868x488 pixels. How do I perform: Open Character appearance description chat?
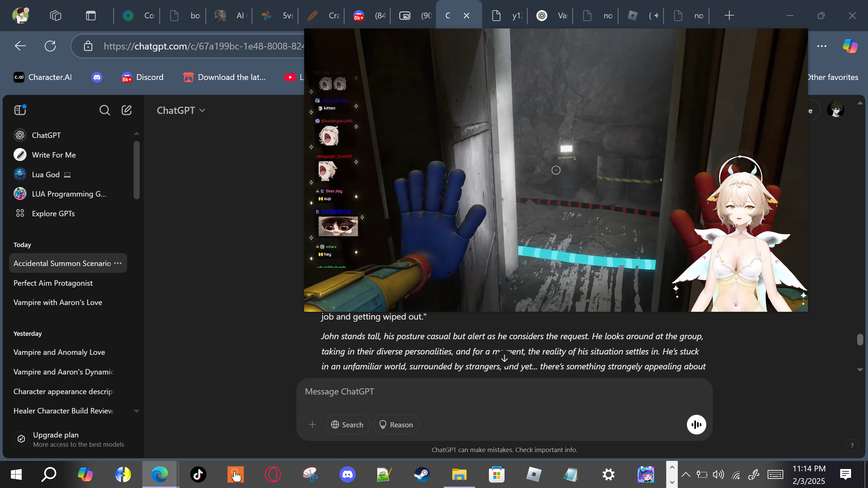[68, 391]
